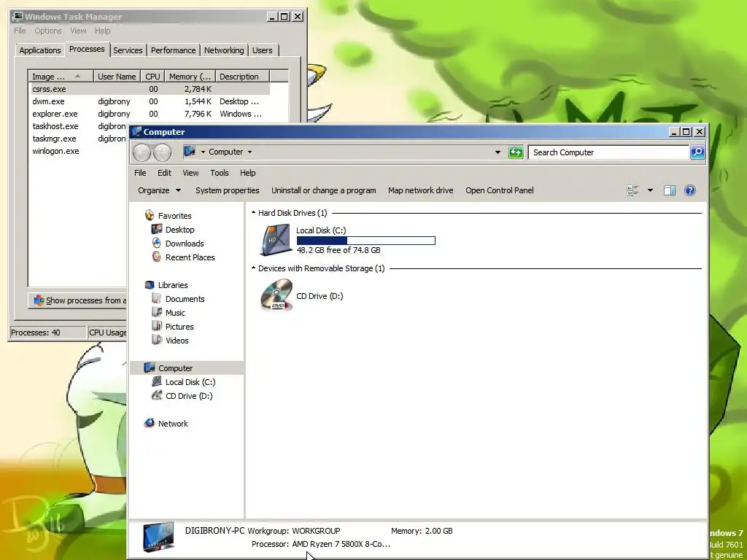Click Uninstall or change a program

(323, 190)
